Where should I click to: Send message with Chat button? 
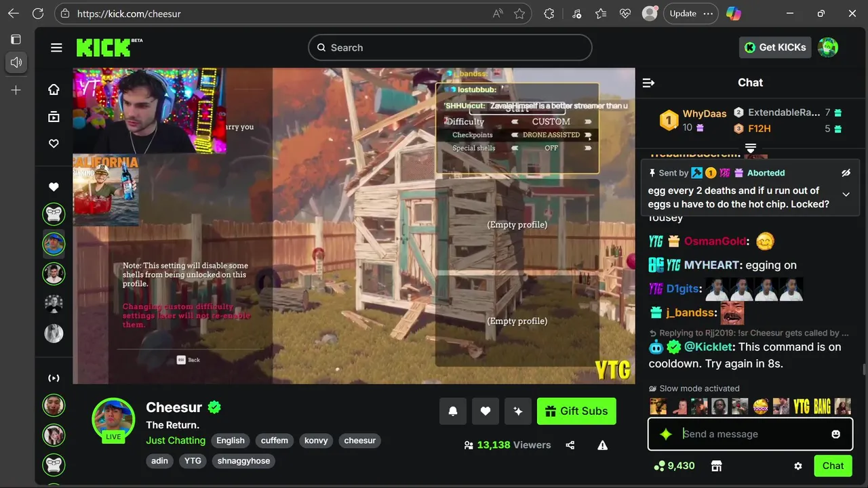click(833, 466)
